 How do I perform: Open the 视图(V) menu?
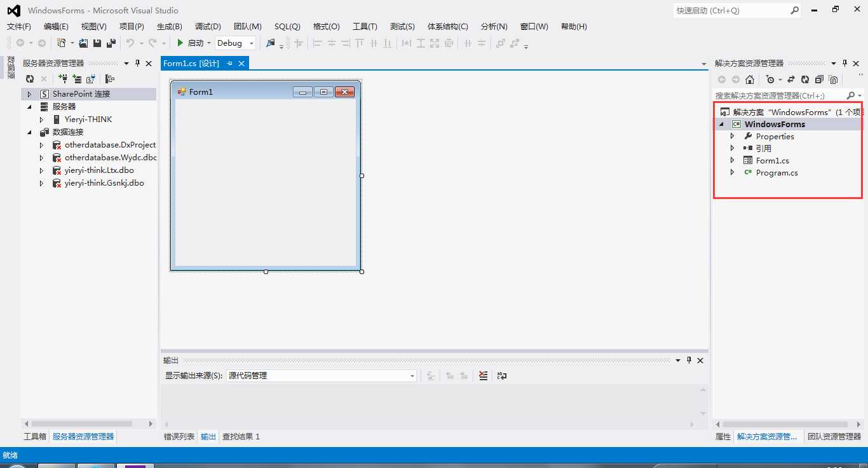[x=94, y=27]
